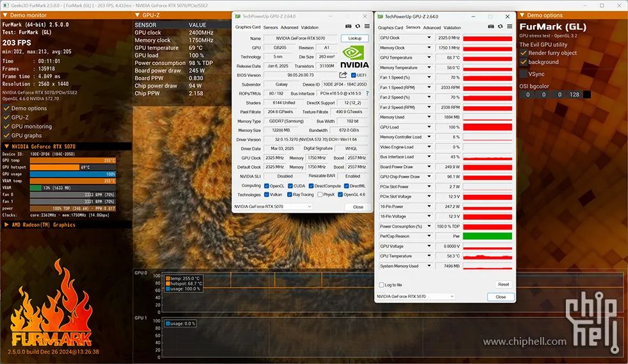Switch to Sensors tab in left GPU-Z
The height and width of the screenshot is (364, 628).
point(270,27)
